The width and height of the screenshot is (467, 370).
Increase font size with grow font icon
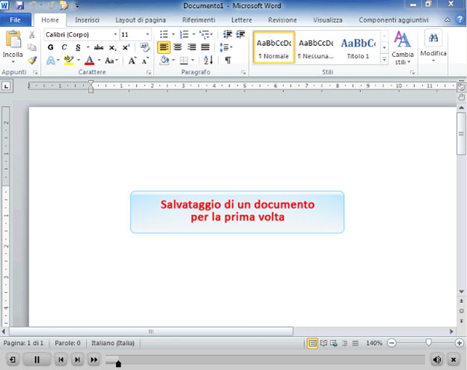tap(132, 61)
